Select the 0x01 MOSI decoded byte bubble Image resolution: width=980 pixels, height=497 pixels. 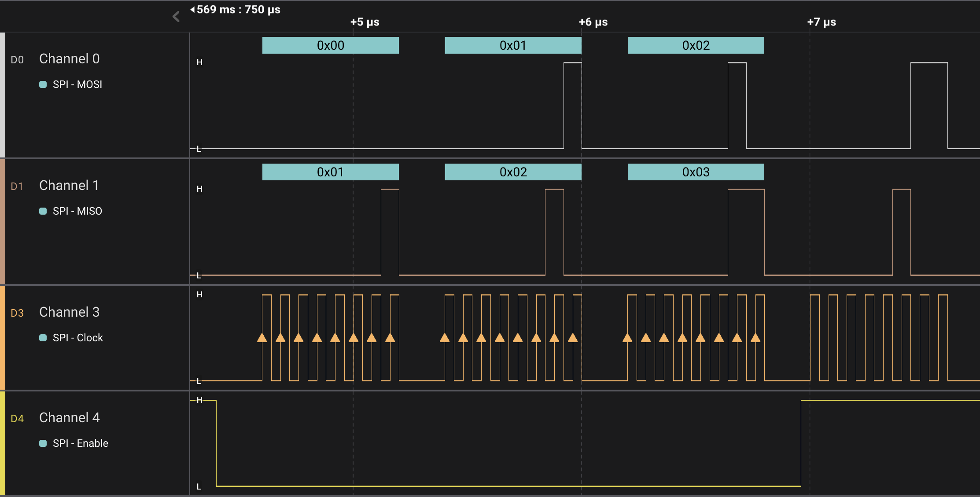[x=513, y=45]
